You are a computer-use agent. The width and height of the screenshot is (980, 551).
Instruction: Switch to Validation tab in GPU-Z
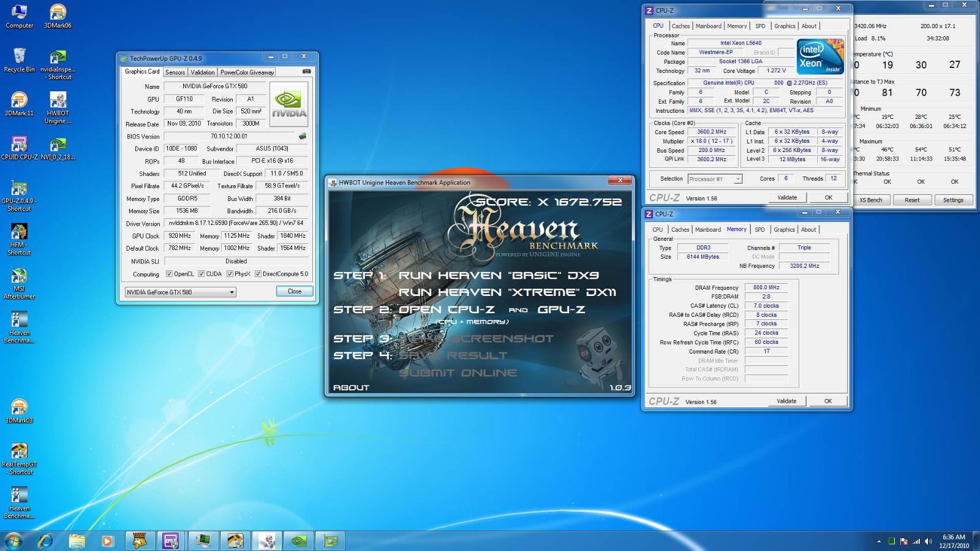[203, 72]
